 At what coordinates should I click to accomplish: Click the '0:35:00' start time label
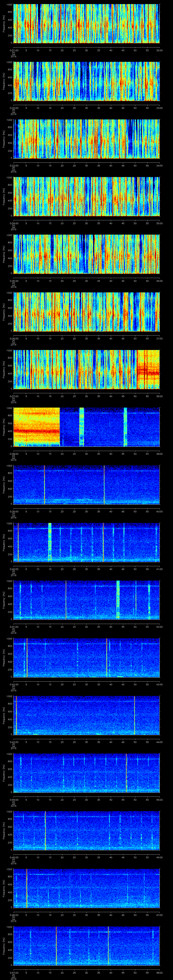pyautogui.click(x=14, y=280)
